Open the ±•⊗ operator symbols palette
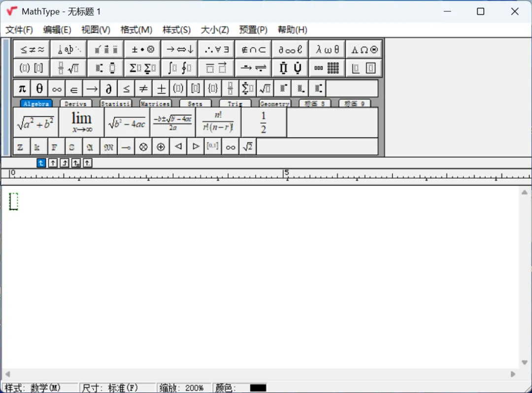Screen dimensions: 532x393 click(x=142, y=50)
